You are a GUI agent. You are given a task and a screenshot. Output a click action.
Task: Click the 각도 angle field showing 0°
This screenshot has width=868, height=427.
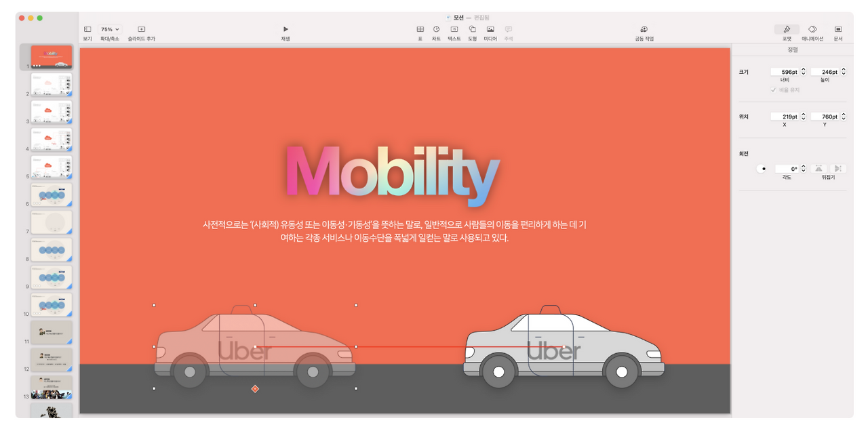pyautogui.click(x=787, y=169)
